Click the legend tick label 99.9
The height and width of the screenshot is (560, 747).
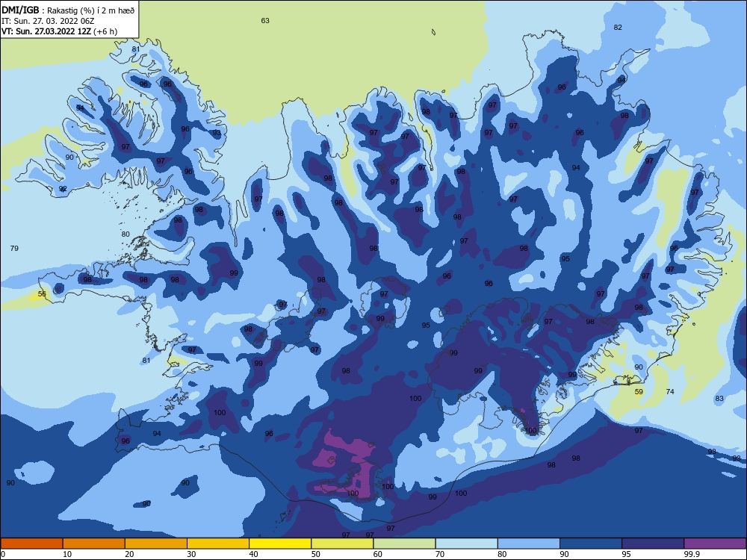pos(692,554)
